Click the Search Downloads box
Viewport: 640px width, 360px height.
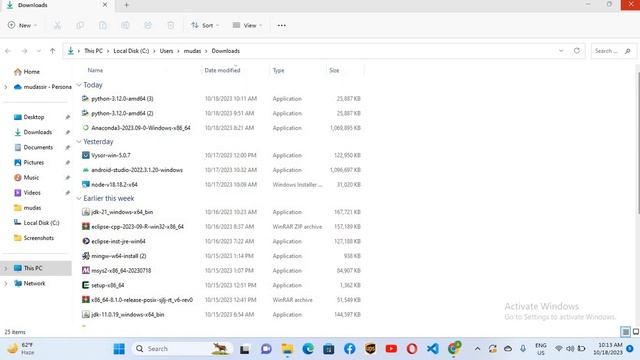point(613,51)
